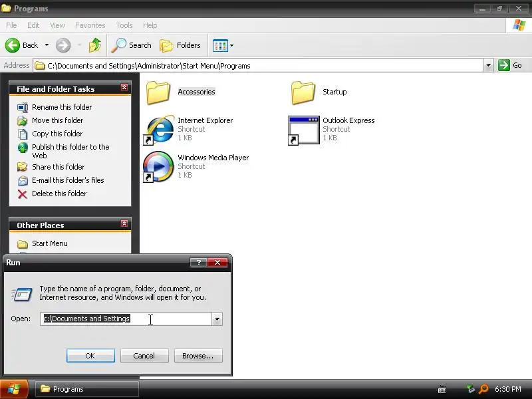Click E-mail this folder's files link
This screenshot has width=532, height=399.
tap(68, 180)
